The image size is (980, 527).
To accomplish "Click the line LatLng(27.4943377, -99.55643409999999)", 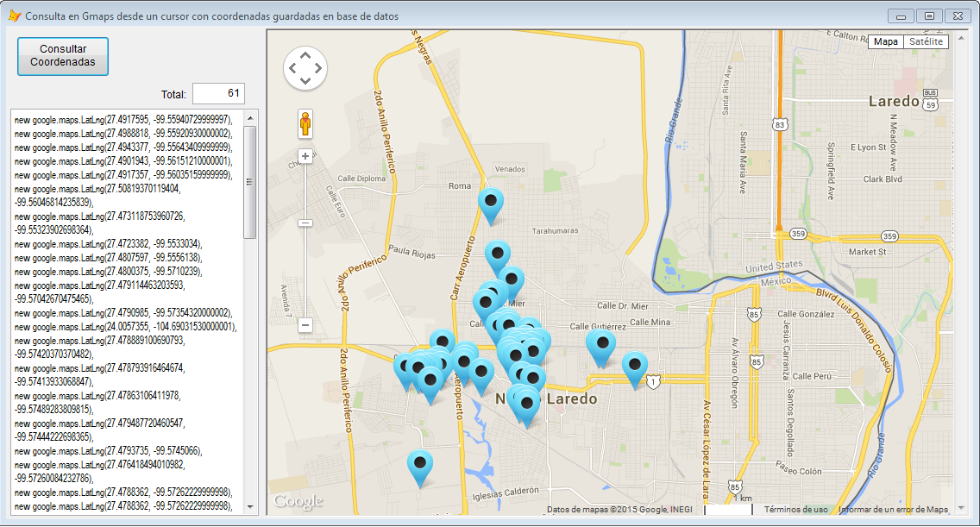I will pos(123,147).
